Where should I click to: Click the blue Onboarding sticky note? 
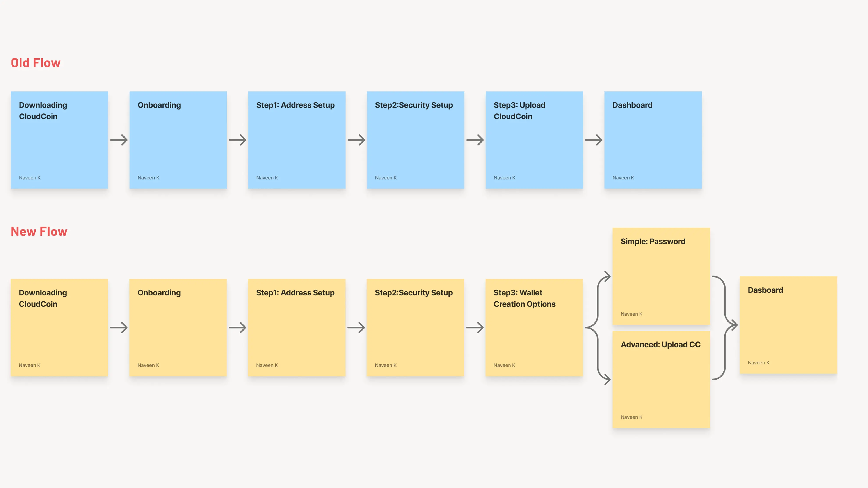(178, 140)
